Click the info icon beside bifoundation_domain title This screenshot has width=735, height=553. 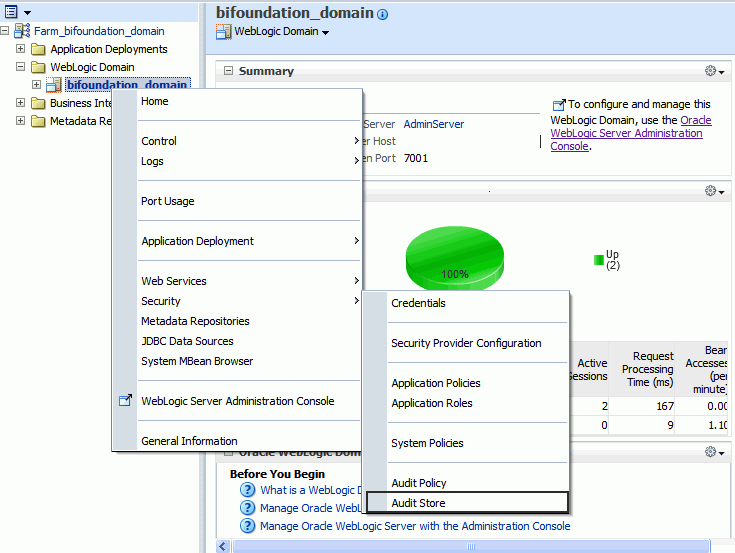[382, 15]
